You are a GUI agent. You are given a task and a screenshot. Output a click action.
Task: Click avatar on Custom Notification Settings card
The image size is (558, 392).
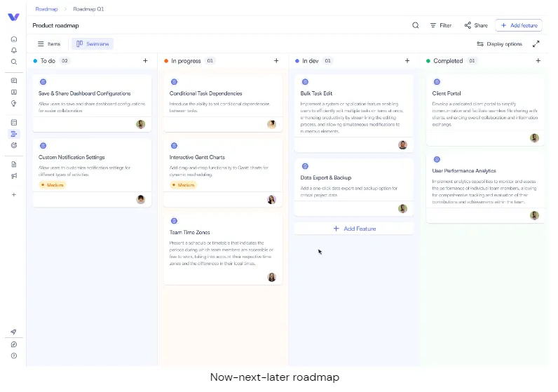141,199
